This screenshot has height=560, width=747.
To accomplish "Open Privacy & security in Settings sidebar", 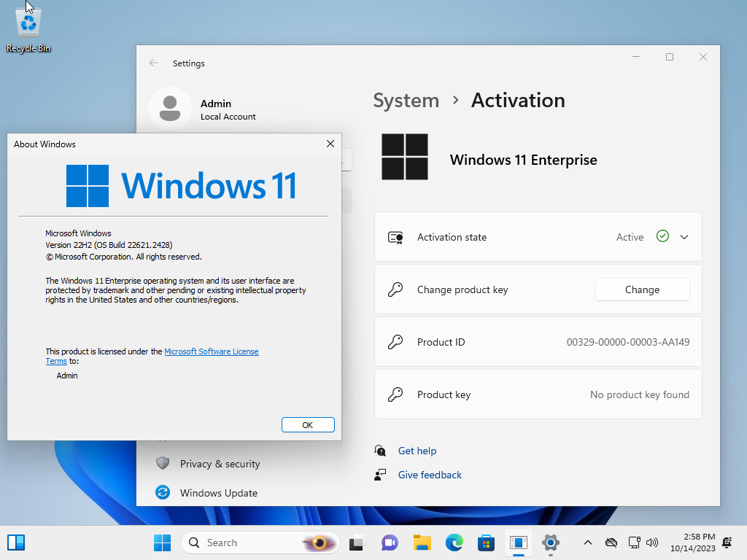I will click(220, 464).
